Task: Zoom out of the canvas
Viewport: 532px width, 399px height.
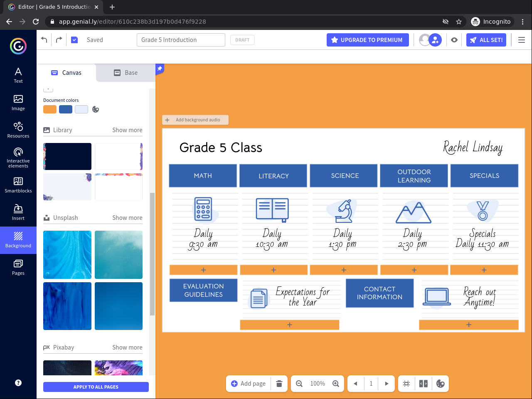Action: click(x=299, y=384)
